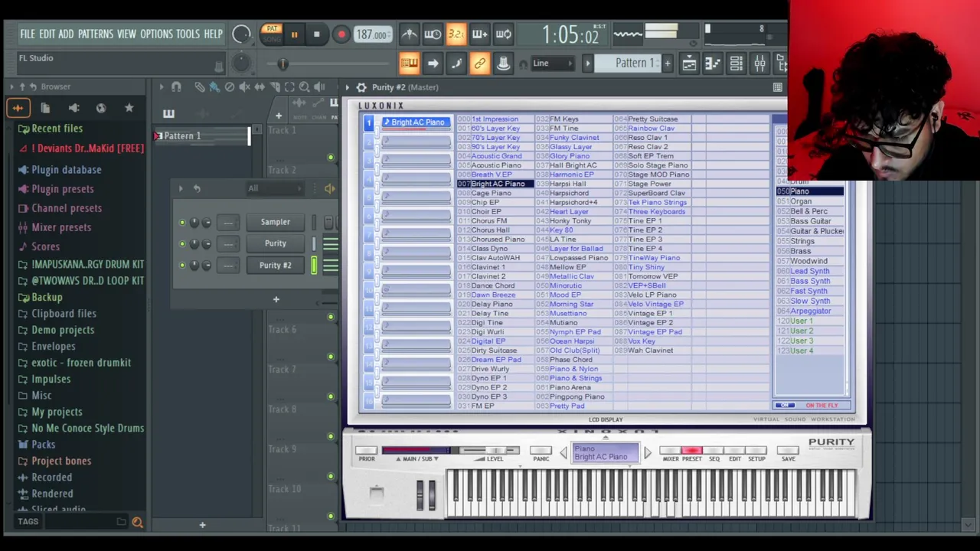The width and height of the screenshot is (980, 551).
Task: Expand the Demo projects folder
Action: pyautogui.click(x=63, y=330)
